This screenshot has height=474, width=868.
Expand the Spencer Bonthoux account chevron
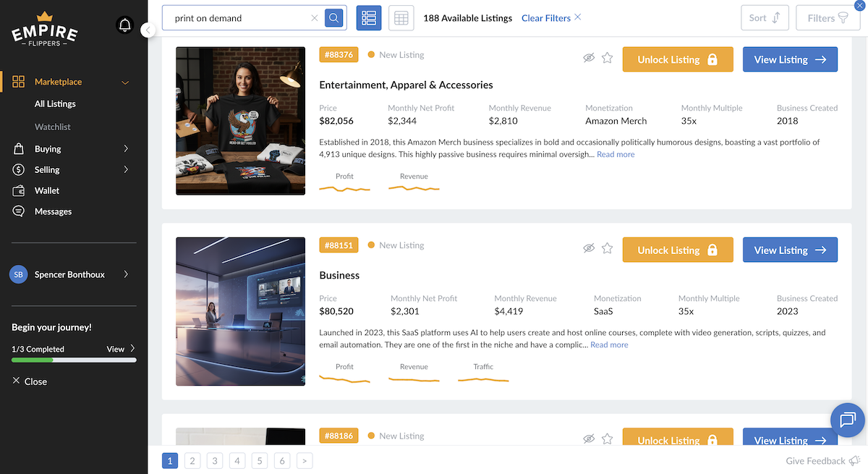(x=126, y=274)
